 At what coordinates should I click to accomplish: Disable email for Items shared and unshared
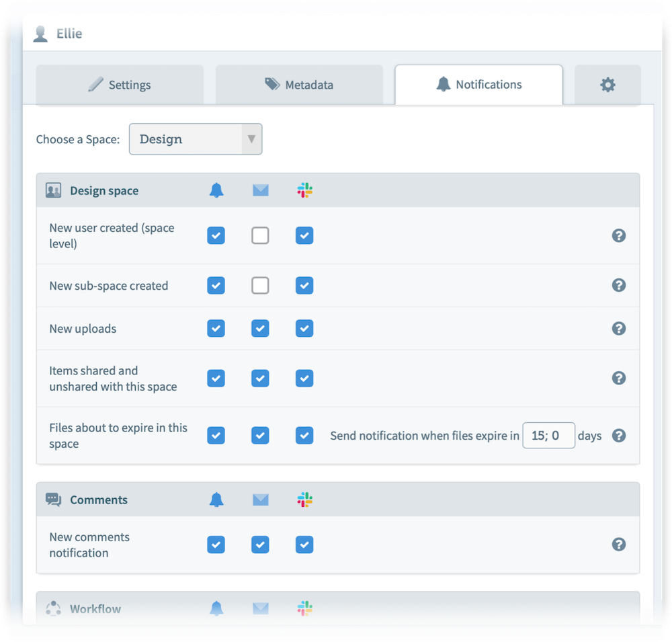tap(260, 378)
